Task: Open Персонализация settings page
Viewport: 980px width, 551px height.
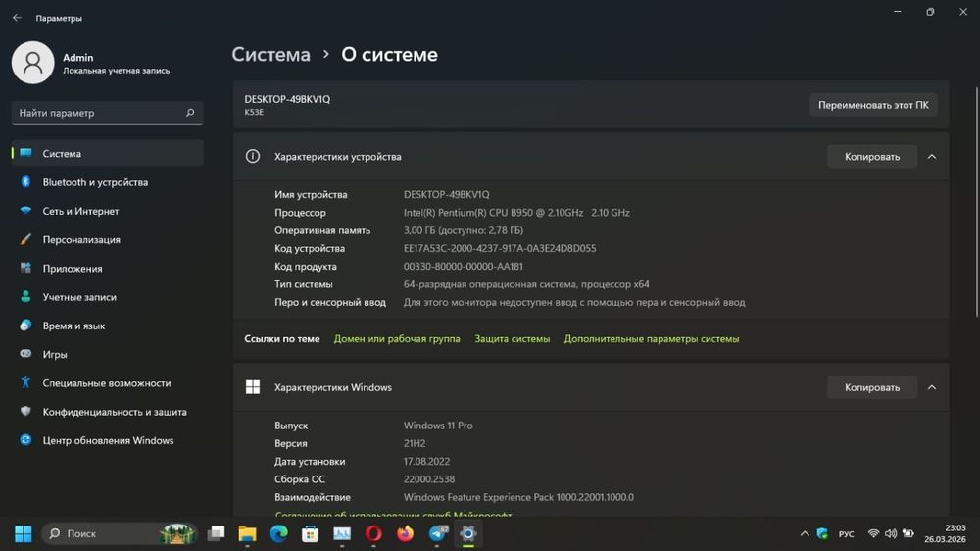Action: pyautogui.click(x=108, y=239)
